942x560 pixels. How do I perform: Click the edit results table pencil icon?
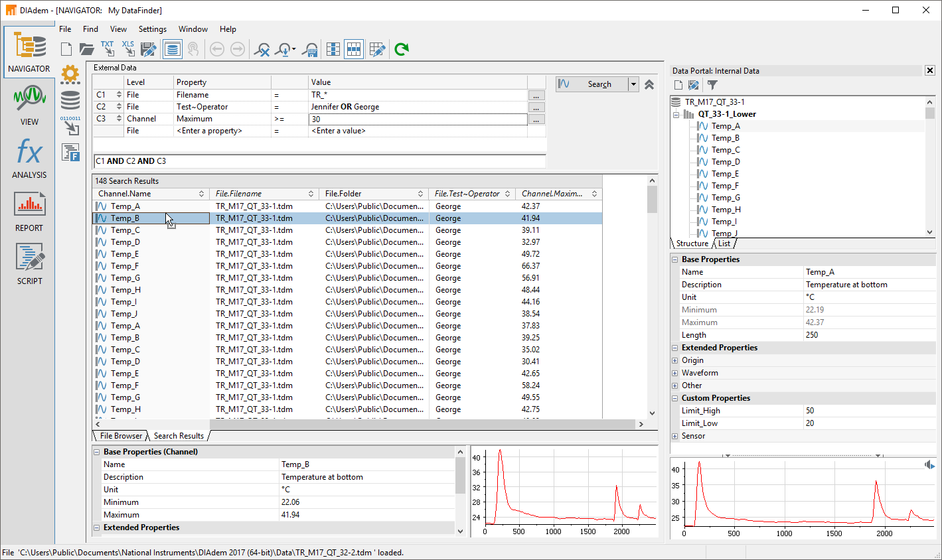pyautogui.click(x=377, y=49)
